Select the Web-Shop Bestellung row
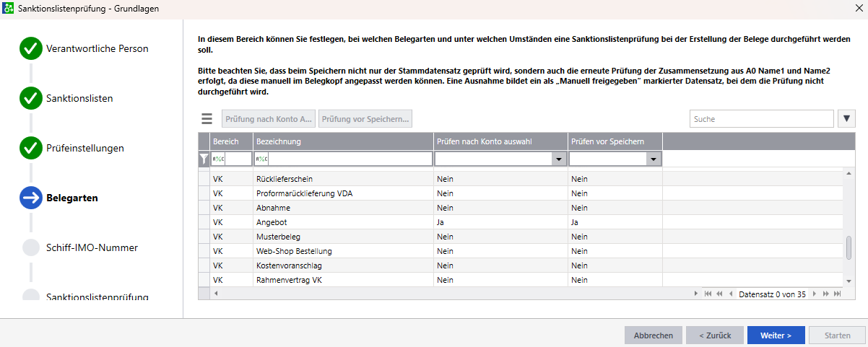868x347 pixels. coord(521,251)
